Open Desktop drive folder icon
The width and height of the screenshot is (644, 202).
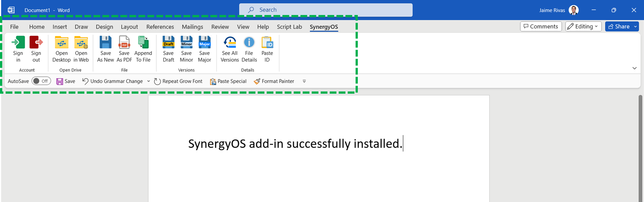pos(62,42)
